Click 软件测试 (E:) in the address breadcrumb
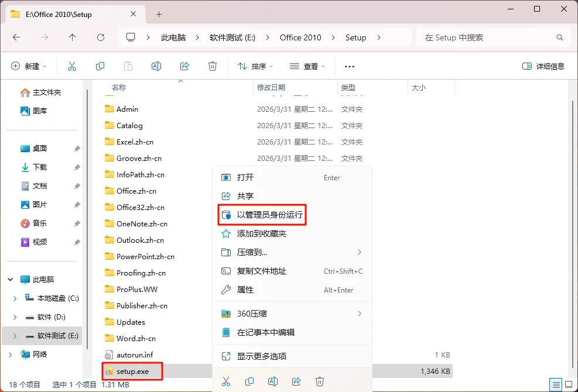Screen dimensions: 578x392 point(232,37)
